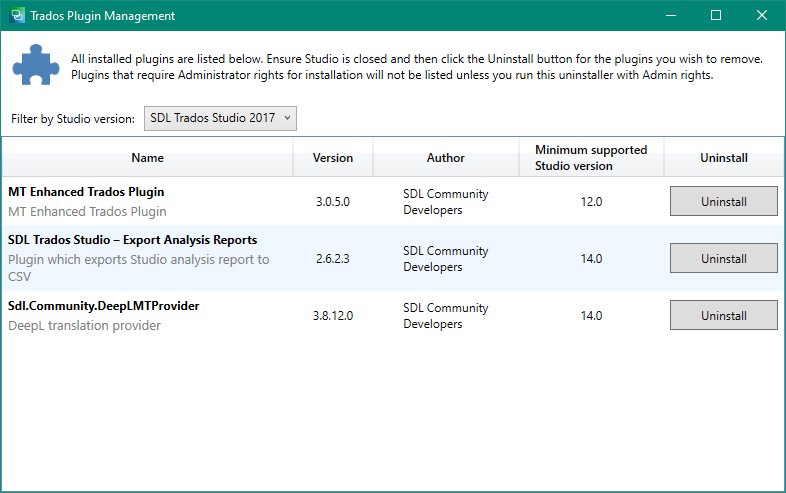
Task: Click minimum Studio version 12.0
Action: (x=591, y=202)
